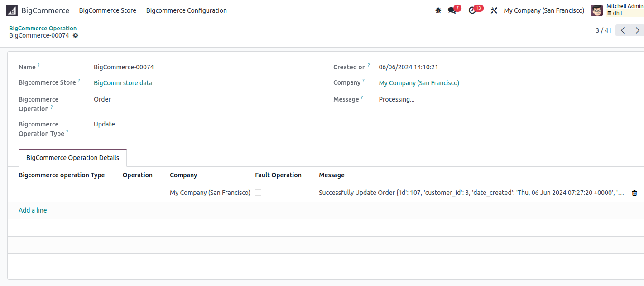Sort by Company column header
Image resolution: width=644 pixels, height=286 pixels.
click(183, 175)
